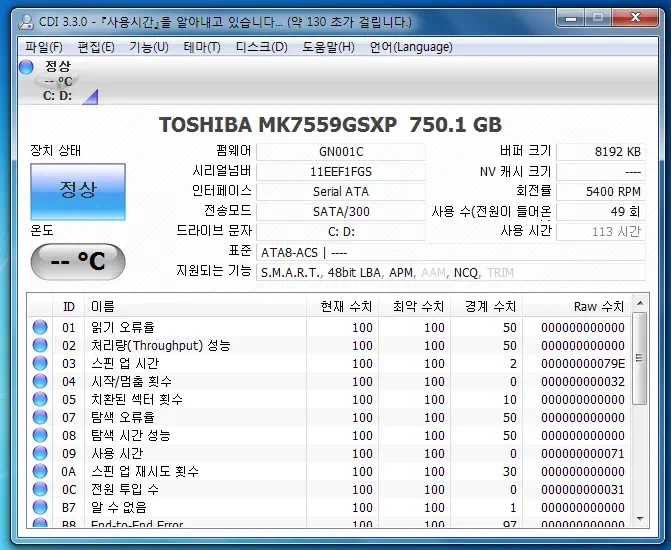Select the 탐색 시간 성능 attribute name
This screenshot has height=550, width=671.
pos(131,435)
